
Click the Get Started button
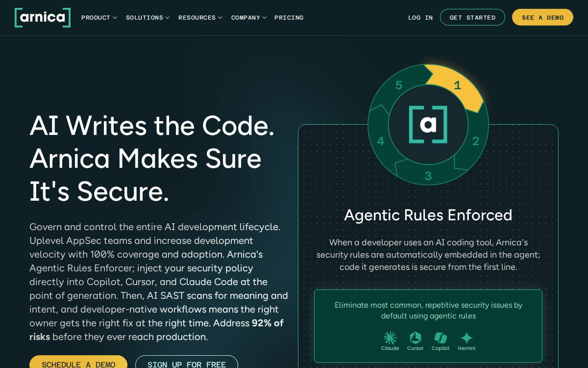(x=472, y=17)
